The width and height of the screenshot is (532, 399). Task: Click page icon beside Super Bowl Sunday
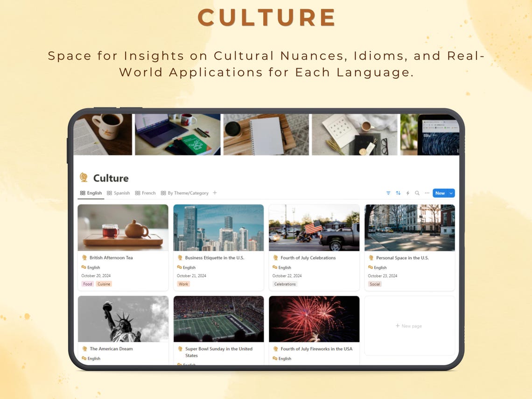[x=180, y=349]
